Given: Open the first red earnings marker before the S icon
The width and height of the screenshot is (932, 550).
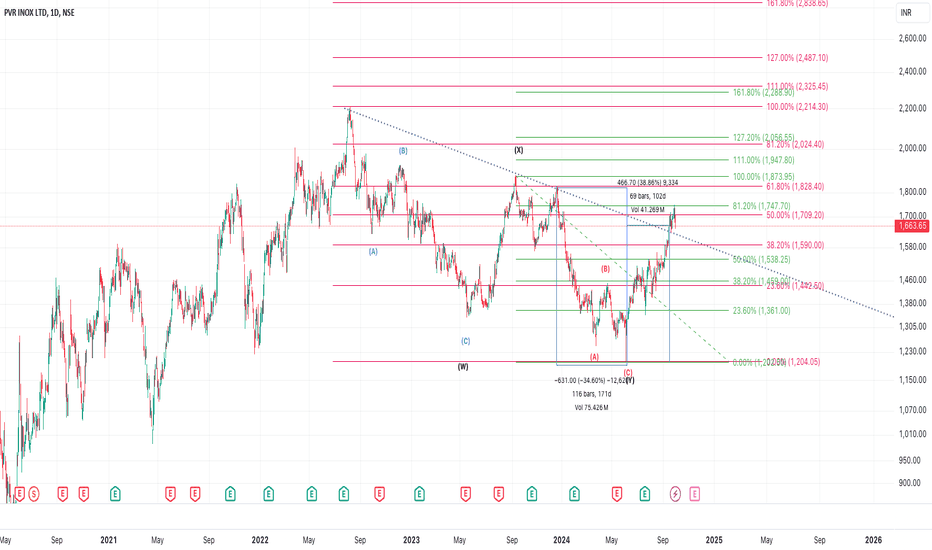Looking at the screenshot, I should click(x=20, y=494).
